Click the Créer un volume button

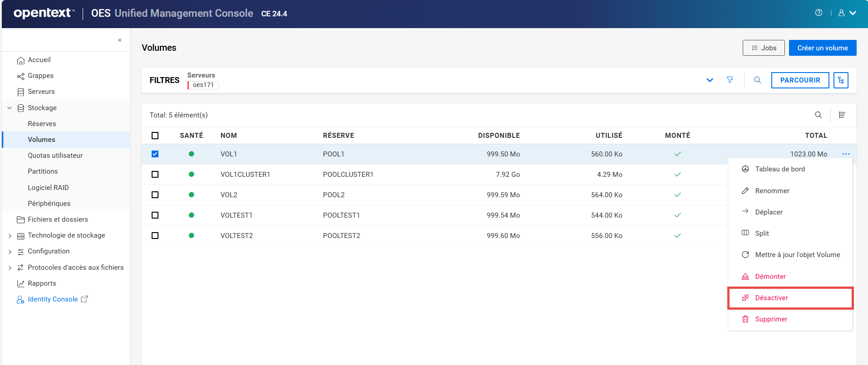pyautogui.click(x=822, y=48)
